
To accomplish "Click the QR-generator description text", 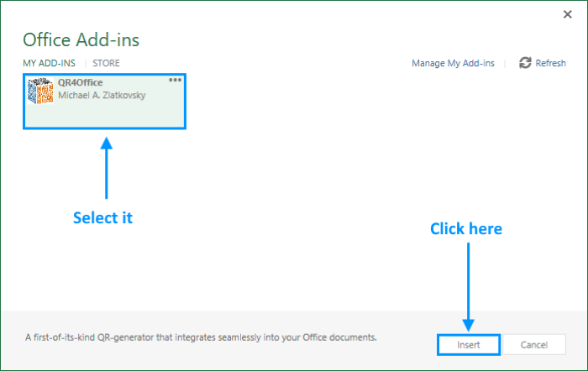I will pos(201,337).
